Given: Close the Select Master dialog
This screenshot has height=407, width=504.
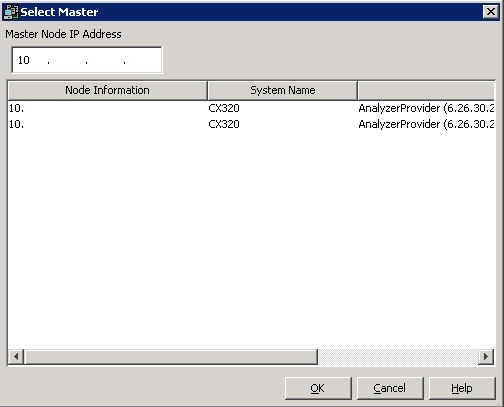Looking at the screenshot, I should (491, 12).
